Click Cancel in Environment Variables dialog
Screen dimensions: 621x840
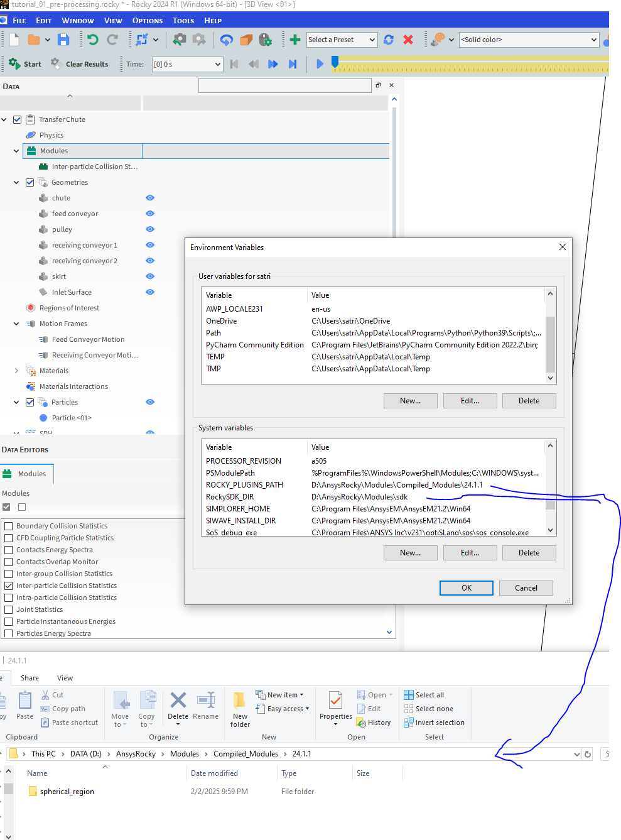tap(526, 588)
